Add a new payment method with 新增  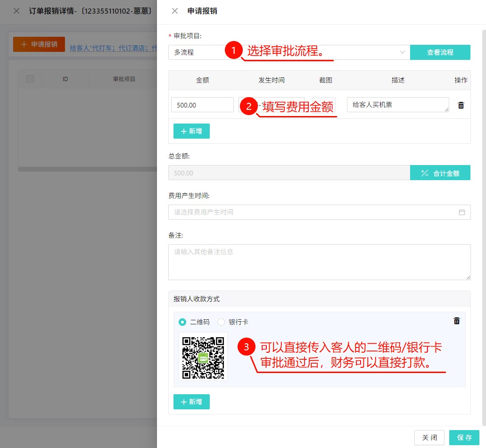pos(191,402)
